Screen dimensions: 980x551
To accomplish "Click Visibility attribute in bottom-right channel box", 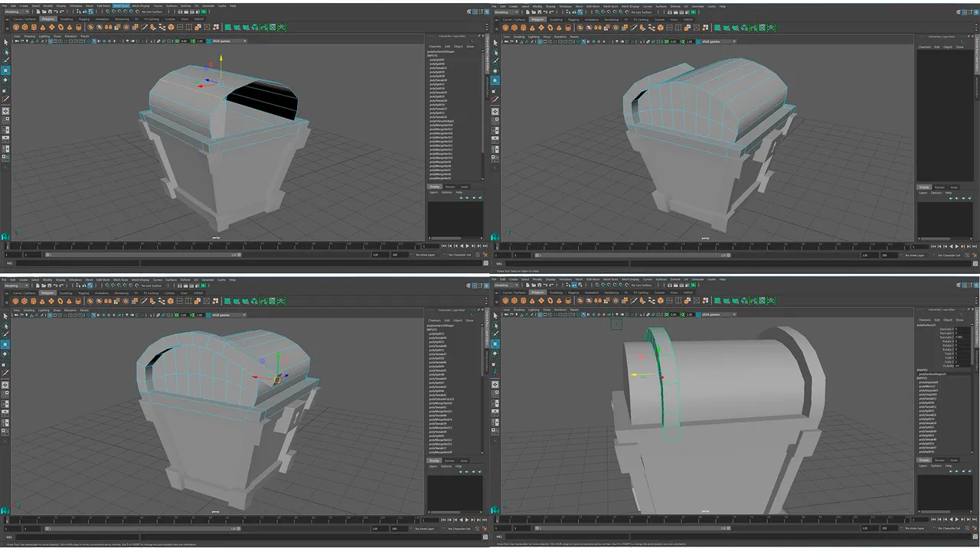I will pyautogui.click(x=947, y=366).
